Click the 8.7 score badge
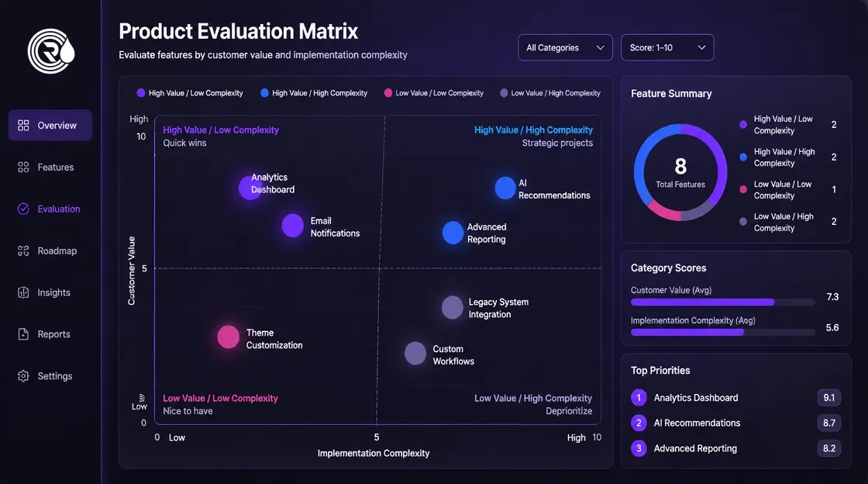Image resolution: width=868 pixels, height=484 pixels. pos(829,423)
